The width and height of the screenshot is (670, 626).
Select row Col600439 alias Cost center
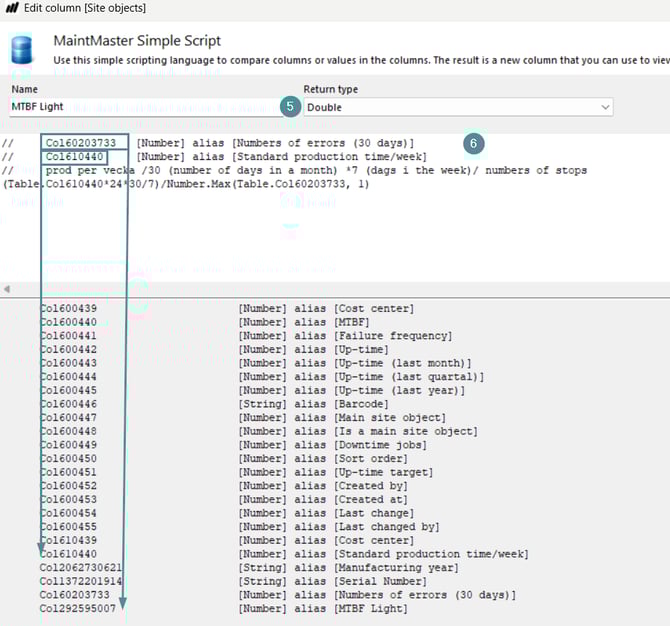click(x=227, y=309)
